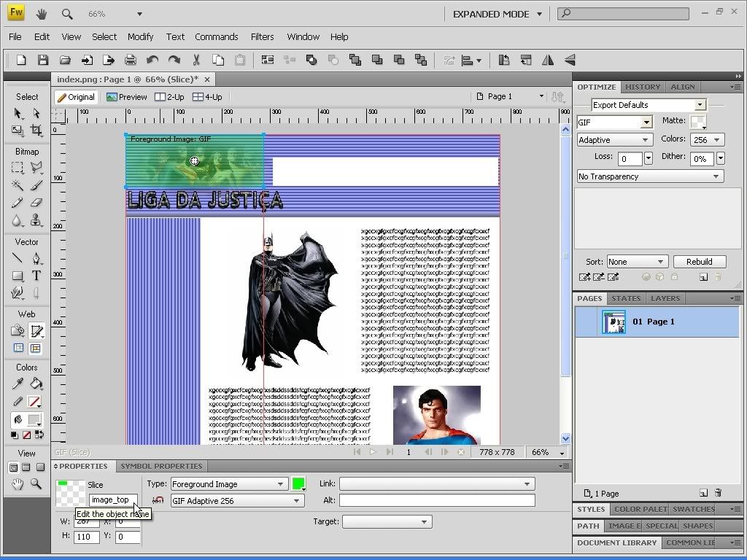Switch to Original view
This screenshot has width=747, height=560.
[x=76, y=97]
